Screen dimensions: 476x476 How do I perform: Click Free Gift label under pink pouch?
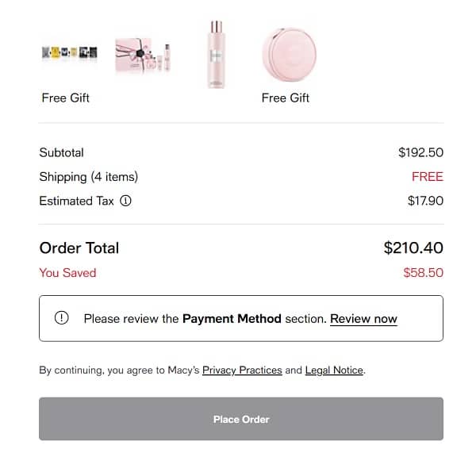286,98
